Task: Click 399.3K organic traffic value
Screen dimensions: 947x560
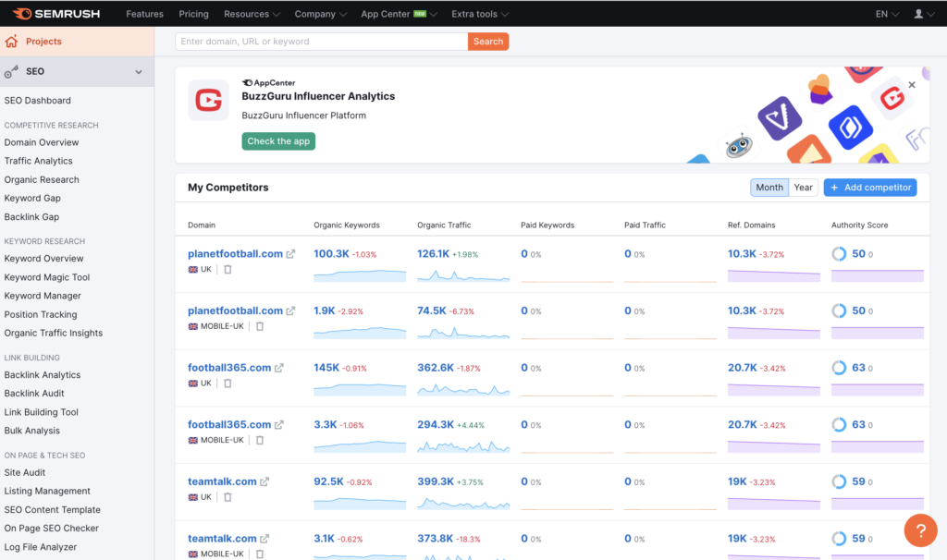Action: (x=436, y=481)
